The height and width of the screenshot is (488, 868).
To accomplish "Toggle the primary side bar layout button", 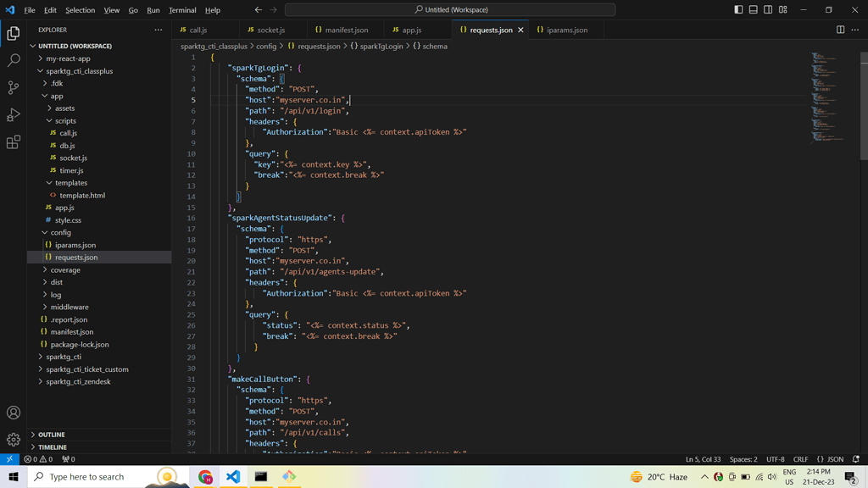I will [x=738, y=10].
